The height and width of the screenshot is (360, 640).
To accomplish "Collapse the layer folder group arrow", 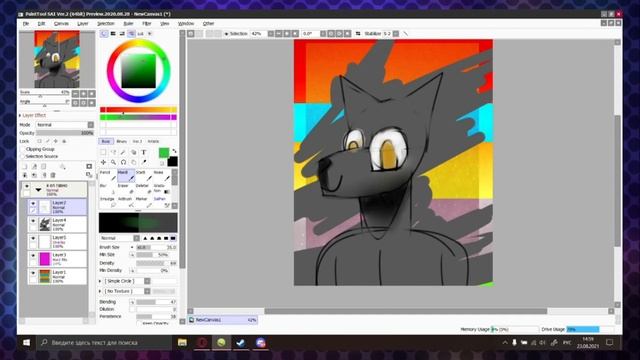I will [x=38, y=190].
